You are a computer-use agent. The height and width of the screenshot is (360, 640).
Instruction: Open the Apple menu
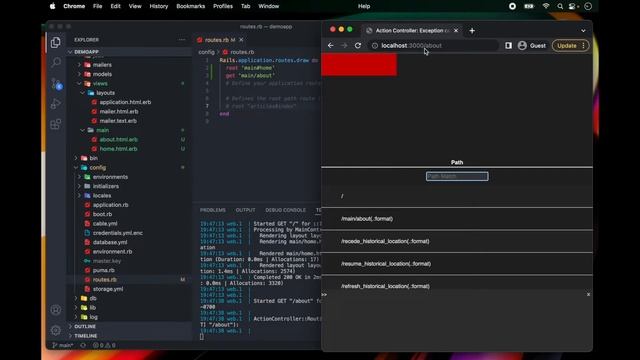pos(52,6)
